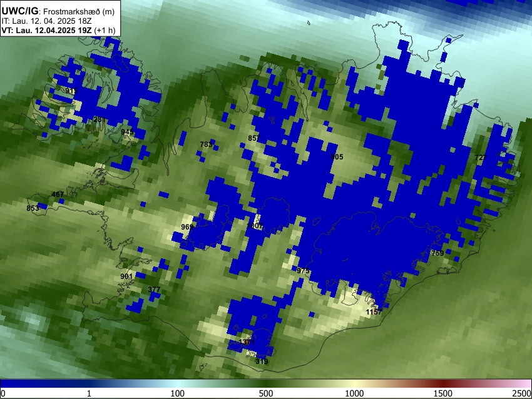The image size is (532, 399).
Task: Click the dark red section of the color bar
Action: 443,384
